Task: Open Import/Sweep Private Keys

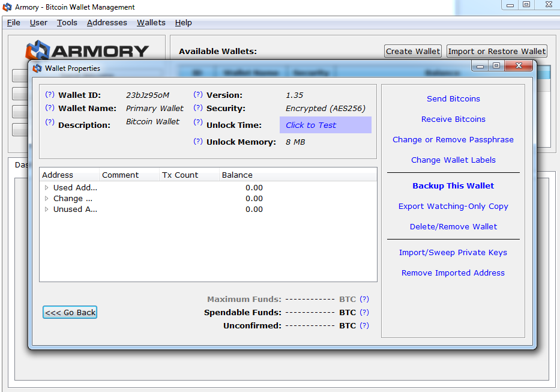Action: click(x=453, y=252)
